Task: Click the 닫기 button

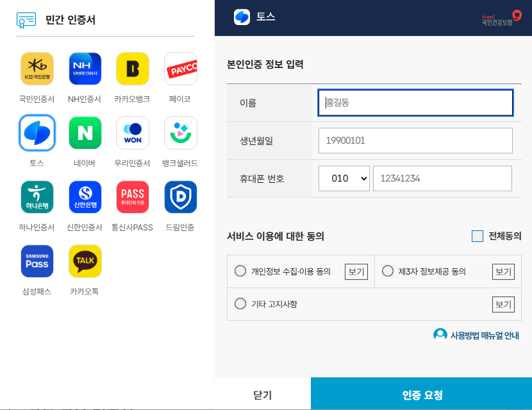Action: click(x=263, y=394)
